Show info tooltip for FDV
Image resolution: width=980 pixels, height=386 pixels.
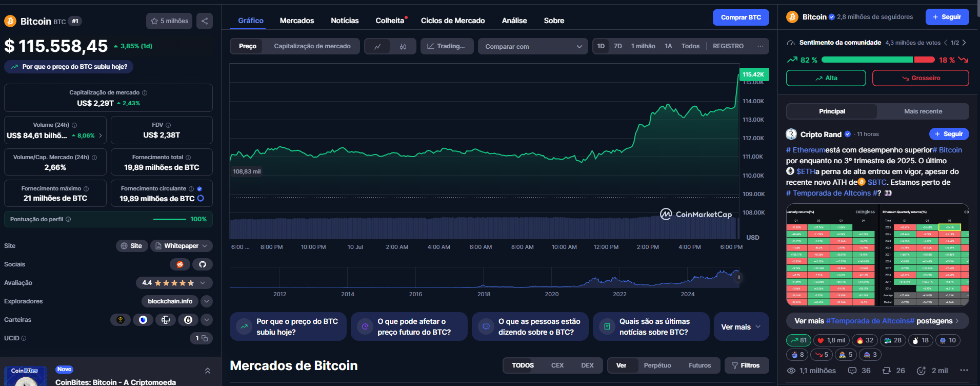pos(168,125)
